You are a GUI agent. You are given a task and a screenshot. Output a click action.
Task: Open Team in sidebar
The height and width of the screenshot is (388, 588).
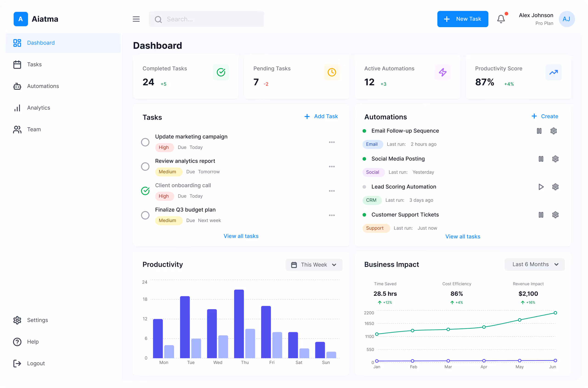point(63,129)
